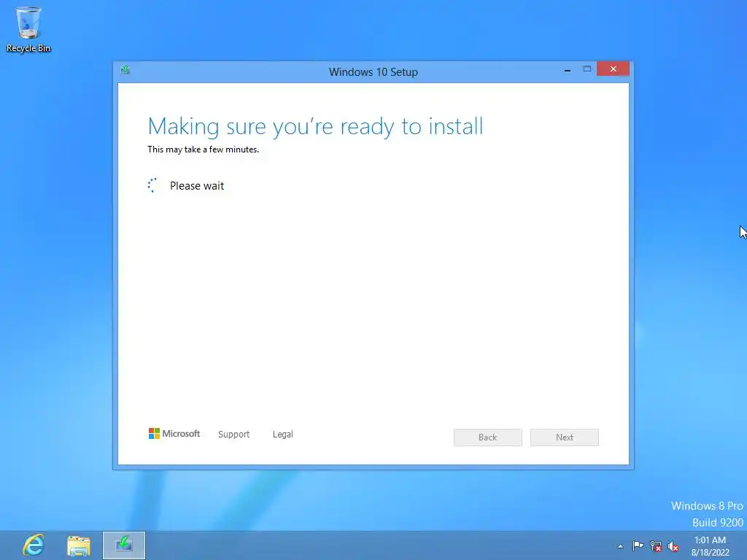Click the muted volume tray icon
This screenshot has width=747, height=560.
(x=673, y=546)
